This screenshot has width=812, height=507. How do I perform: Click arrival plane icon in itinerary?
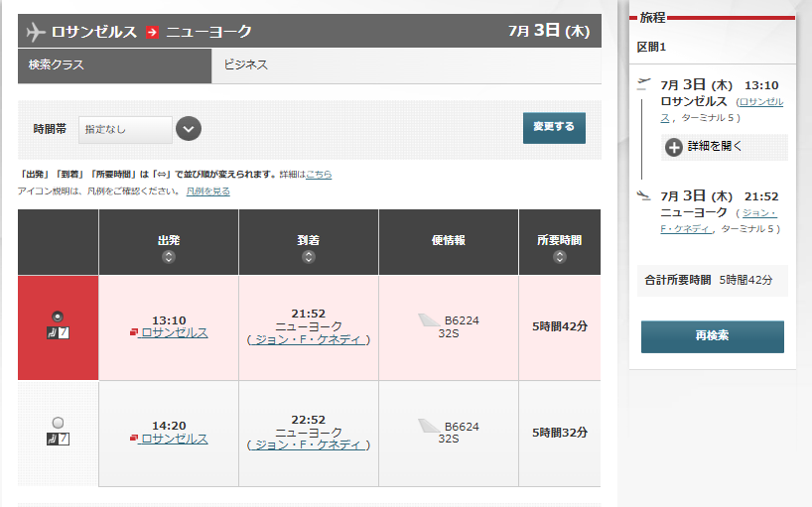pyautogui.click(x=643, y=195)
